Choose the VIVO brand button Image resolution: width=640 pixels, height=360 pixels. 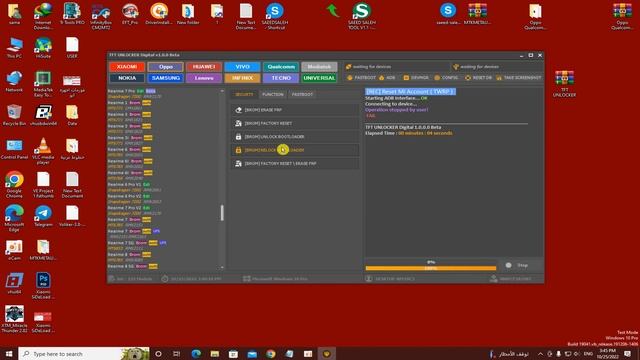tap(242, 67)
